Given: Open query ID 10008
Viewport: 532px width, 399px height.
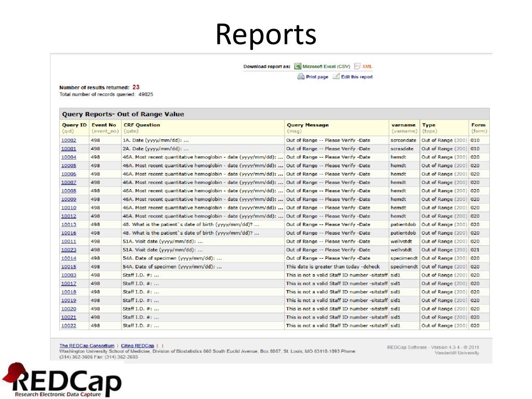Looking at the screenshot, I should point(69,191).
